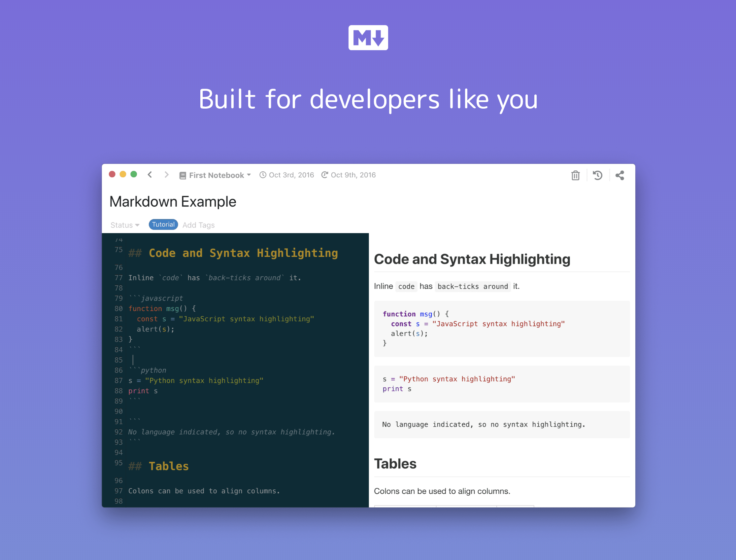The height and width of the screenshot is (560, 736).
Task: Click the clock icon near Oct 3rd
Action: (263, 175)
